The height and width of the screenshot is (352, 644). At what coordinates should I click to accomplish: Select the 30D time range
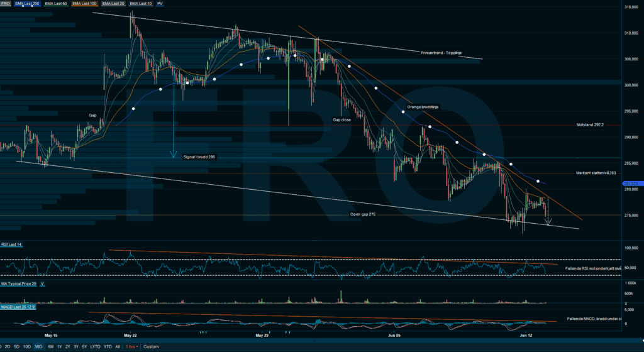pos(38,347)
